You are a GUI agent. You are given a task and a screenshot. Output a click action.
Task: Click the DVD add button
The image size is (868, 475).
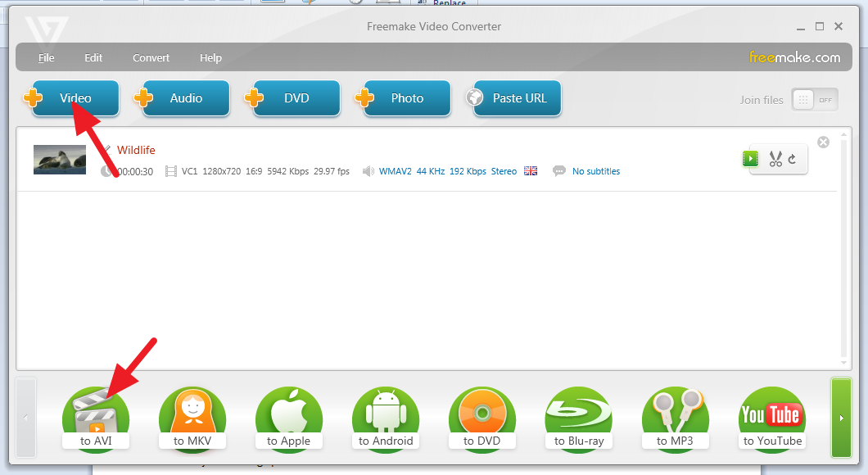pyautogui.click(x=296, y=98)
